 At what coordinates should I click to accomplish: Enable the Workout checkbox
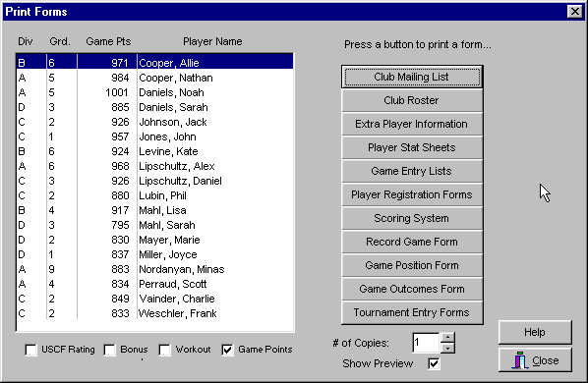tap(164, 350)
